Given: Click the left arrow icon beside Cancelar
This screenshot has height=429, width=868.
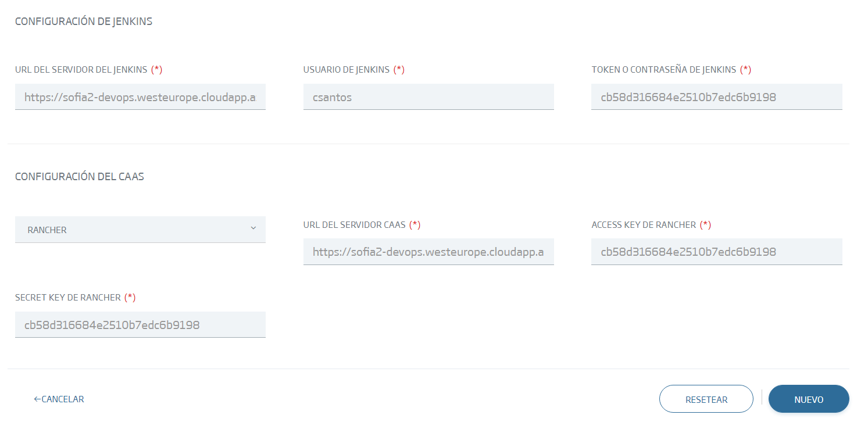Looking at the screenshot, I should [x=37, y=399].
